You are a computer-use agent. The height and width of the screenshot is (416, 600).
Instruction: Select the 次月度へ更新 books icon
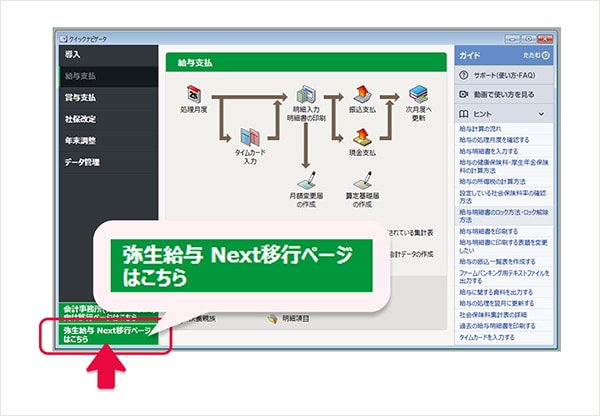coord(418,94)
